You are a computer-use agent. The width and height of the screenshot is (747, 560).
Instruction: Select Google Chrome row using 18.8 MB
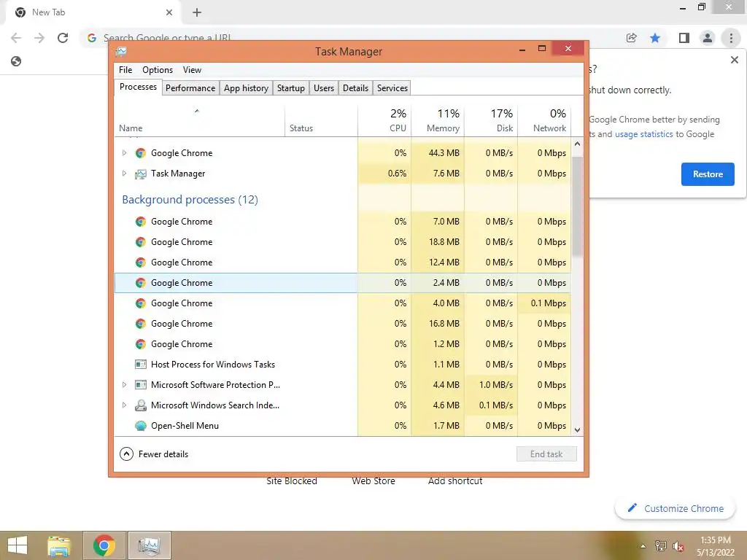coord(343,242)
